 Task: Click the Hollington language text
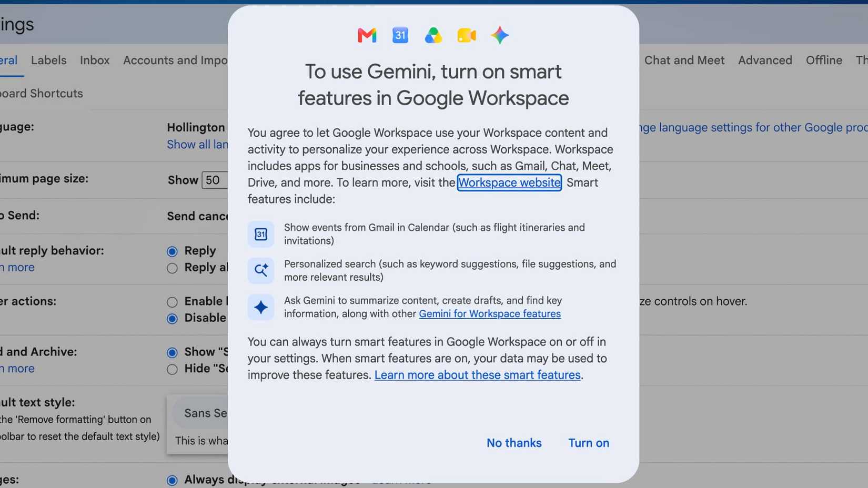point(196,127)
